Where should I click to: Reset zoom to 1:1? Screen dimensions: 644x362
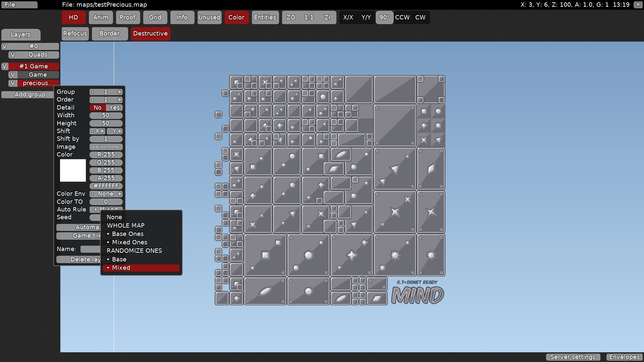point(309,17)
